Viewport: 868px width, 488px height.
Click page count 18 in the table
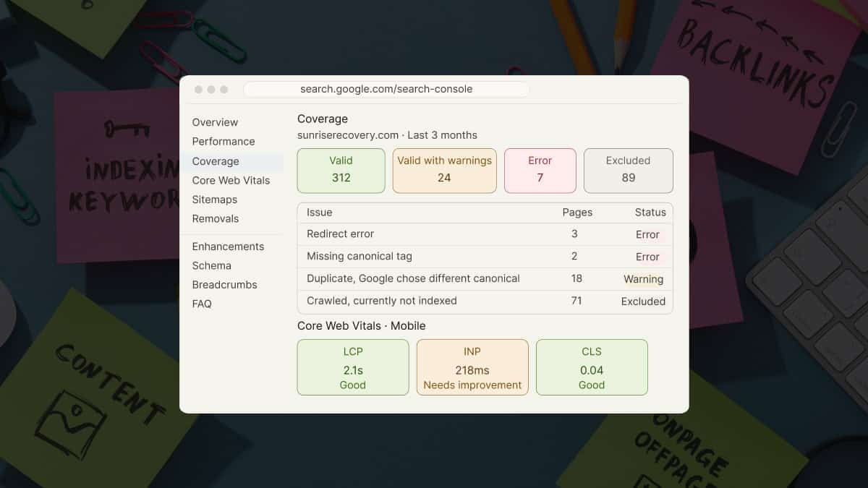pos(576,279)
